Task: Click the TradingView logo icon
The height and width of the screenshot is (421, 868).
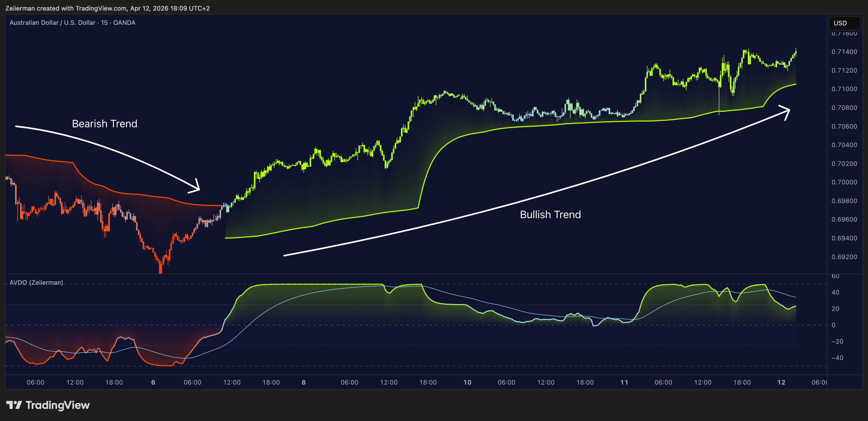Action: coord(14,405)
